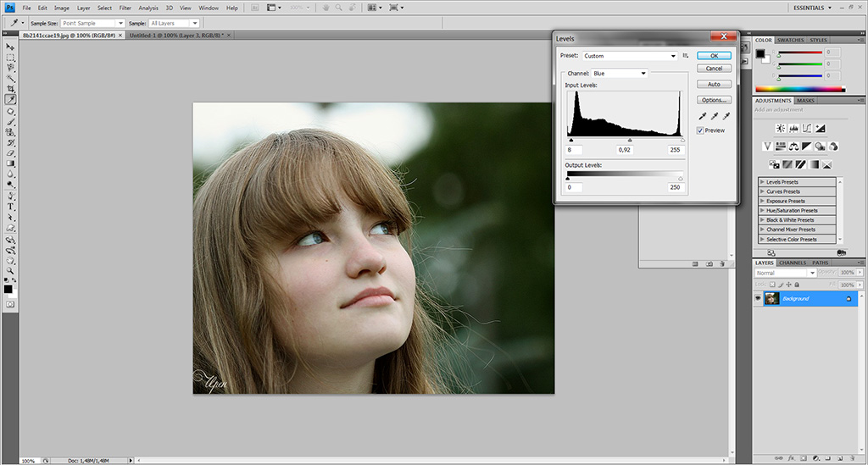Uncheck the Preview checkbox

(700, 130)
